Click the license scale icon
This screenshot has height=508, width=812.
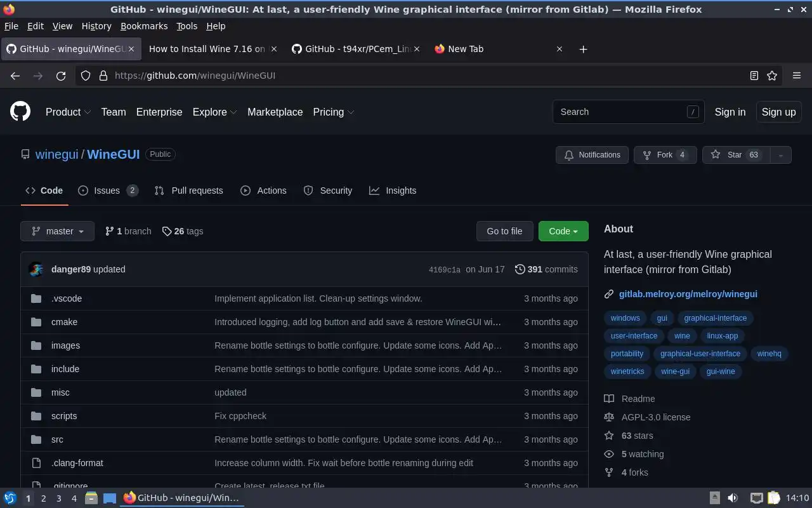tap(609, 417)
